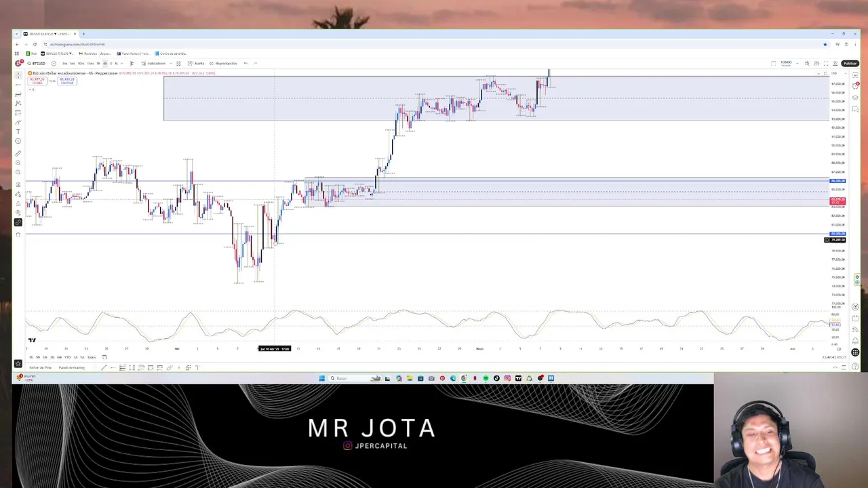Click the tradingview address bar URL
868x488 pixels.
click(77, 44)
